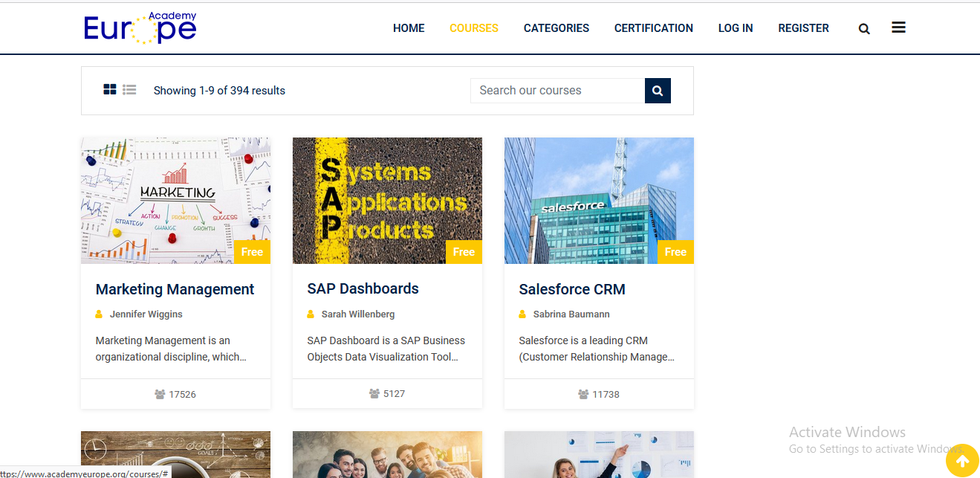The width and height of the screenshot is (980, 478).
Task: Click the instructor icon beside Sarah Willenberg
Action: coord(311,314)
